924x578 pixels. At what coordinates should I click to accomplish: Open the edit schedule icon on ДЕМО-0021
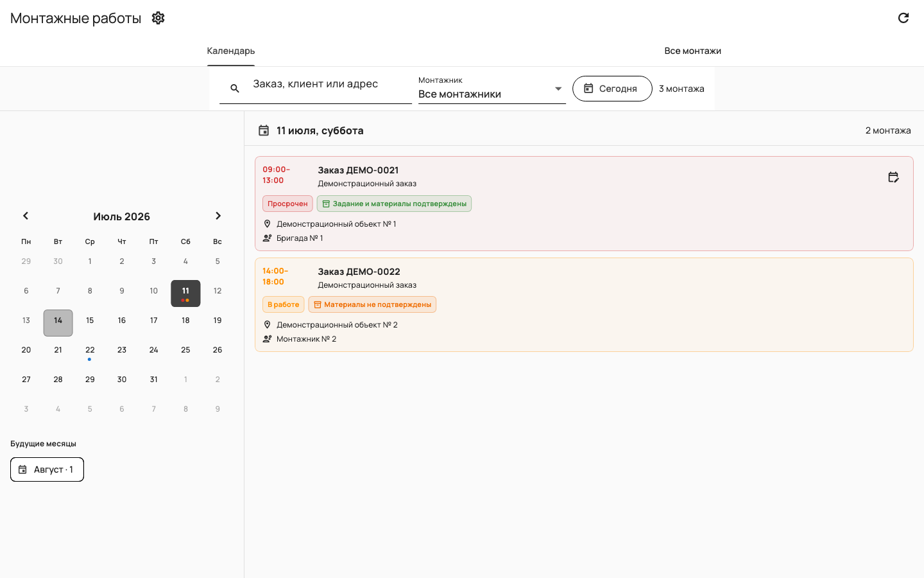click(x=893, y=177)
